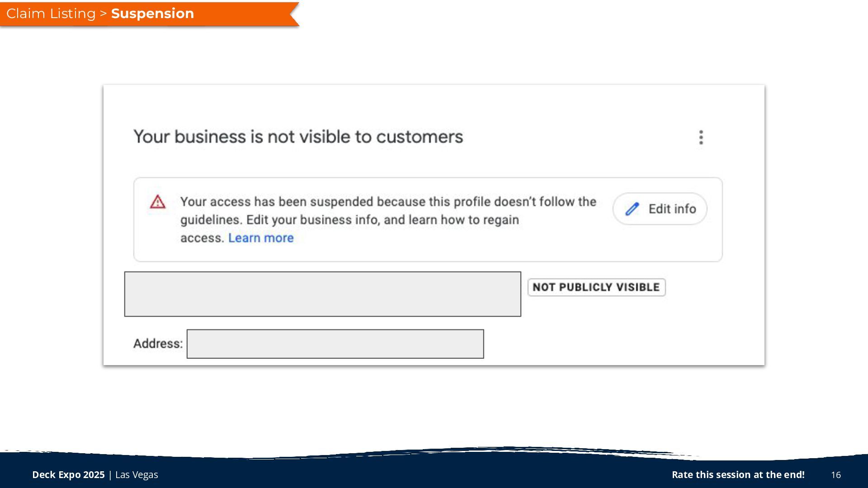This screenshot has width=868, height=488.
Task: Click the redacted address field
Action: (x=335, y=344)
